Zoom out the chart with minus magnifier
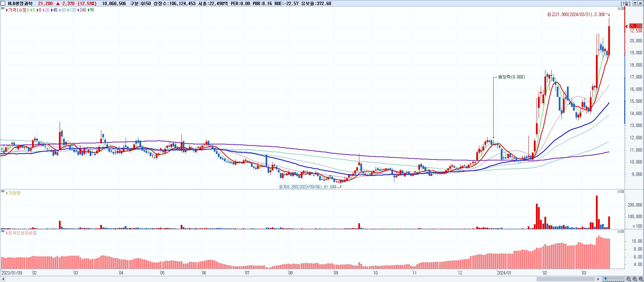644x282 pixels. coord(629,279)
